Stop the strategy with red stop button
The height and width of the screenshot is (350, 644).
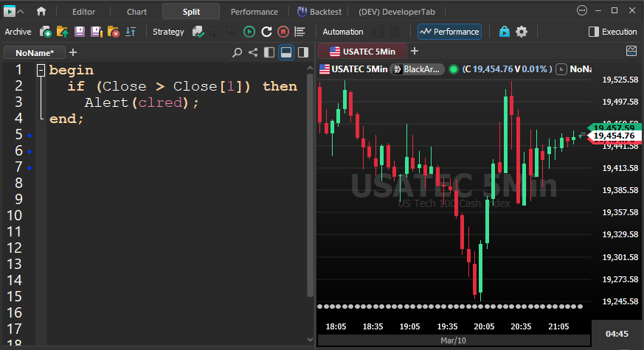[283, 32]
